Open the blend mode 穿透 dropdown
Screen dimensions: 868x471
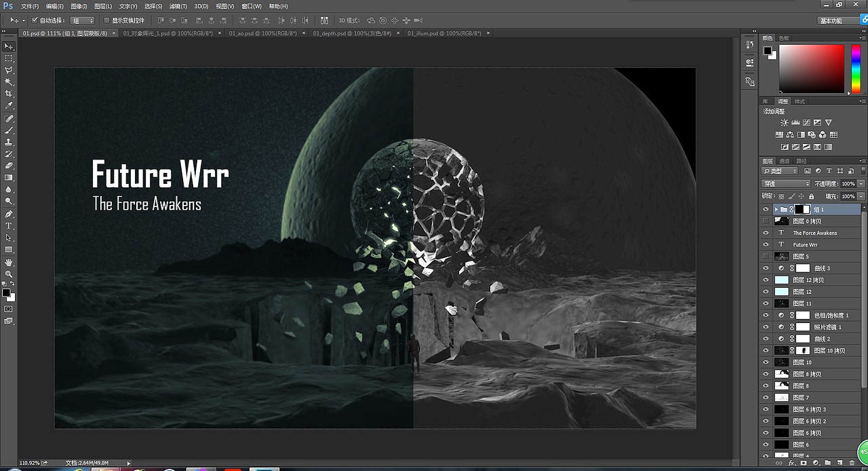coord(786,184)
